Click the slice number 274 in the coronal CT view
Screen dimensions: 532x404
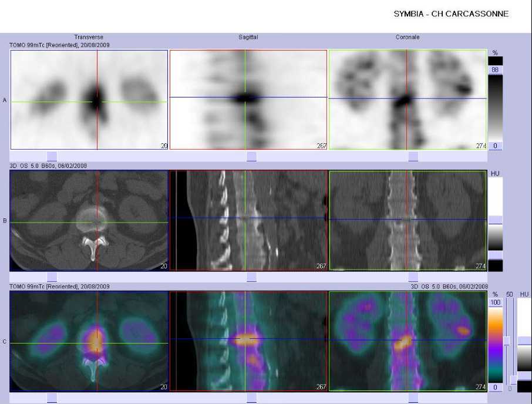click(481, 267)
